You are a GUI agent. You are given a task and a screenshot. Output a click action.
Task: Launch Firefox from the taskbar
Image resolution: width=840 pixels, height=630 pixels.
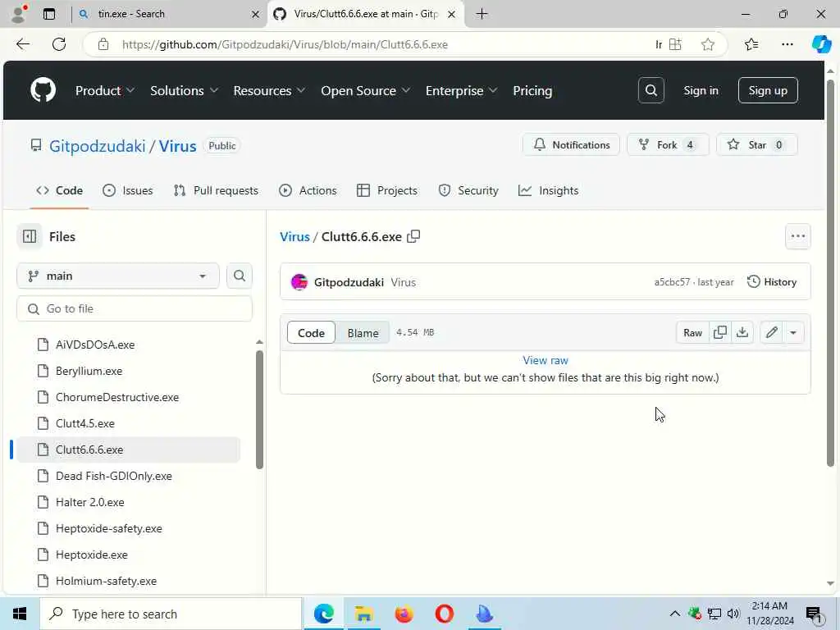coord(404,614)
